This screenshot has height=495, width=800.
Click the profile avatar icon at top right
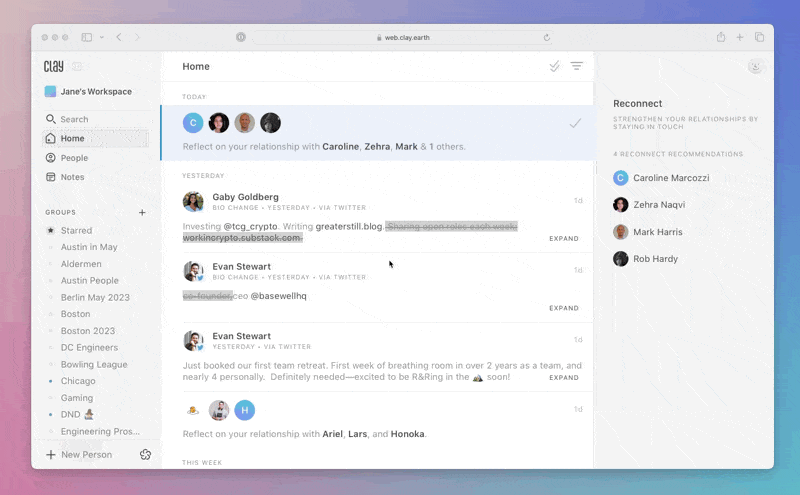(x=755, y=67)
